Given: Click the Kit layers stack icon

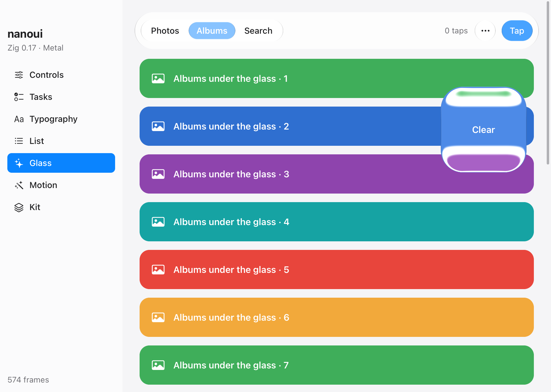Looking at the screenshot, I should coord(19,207).
